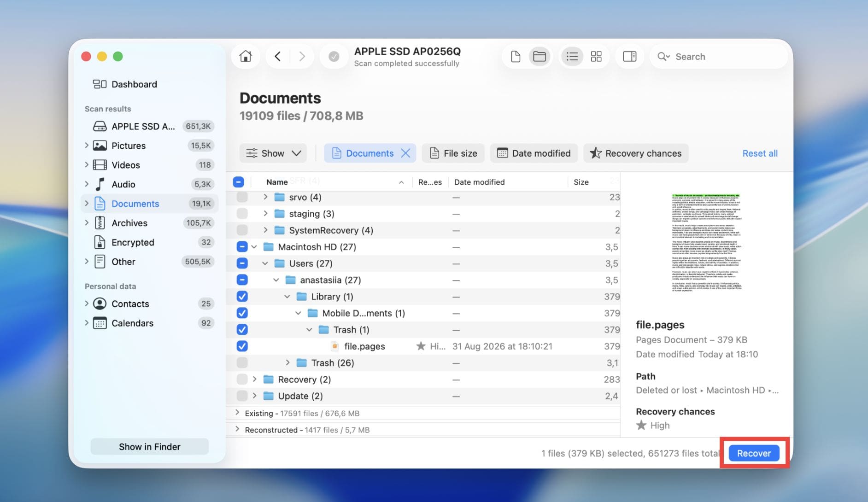Navigate forward with the right arrow
Viewport: 868px width, 502px height.
(x=302, y=56)
